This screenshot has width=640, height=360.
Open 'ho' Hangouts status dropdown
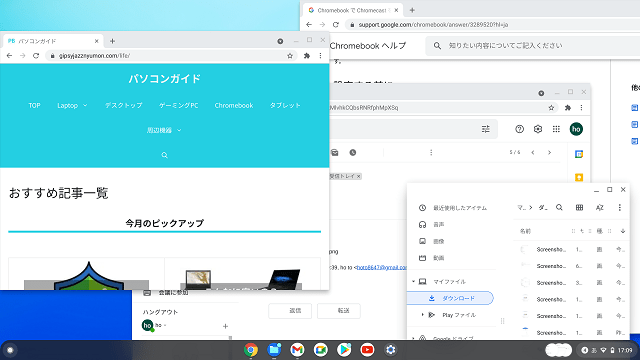pyautogui.click(x=165, y=325)
